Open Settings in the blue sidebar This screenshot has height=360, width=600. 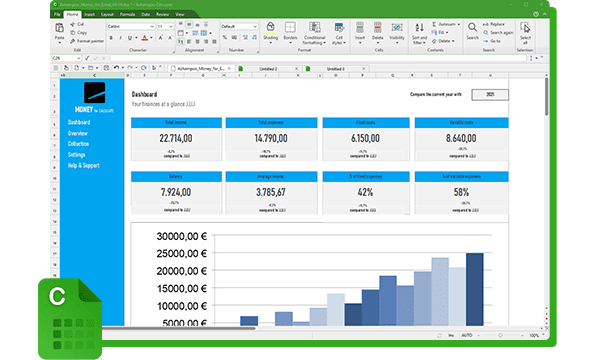coord(77,155)
